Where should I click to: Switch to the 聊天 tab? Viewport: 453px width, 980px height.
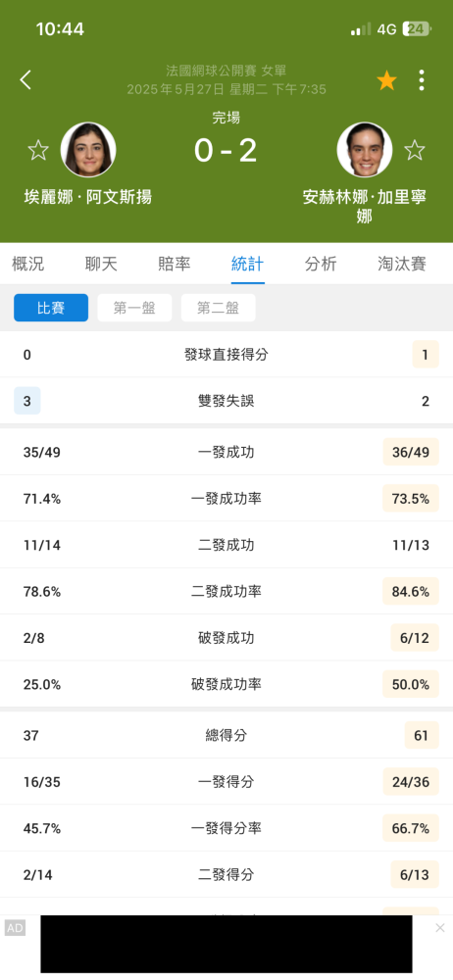pos(101,264)
